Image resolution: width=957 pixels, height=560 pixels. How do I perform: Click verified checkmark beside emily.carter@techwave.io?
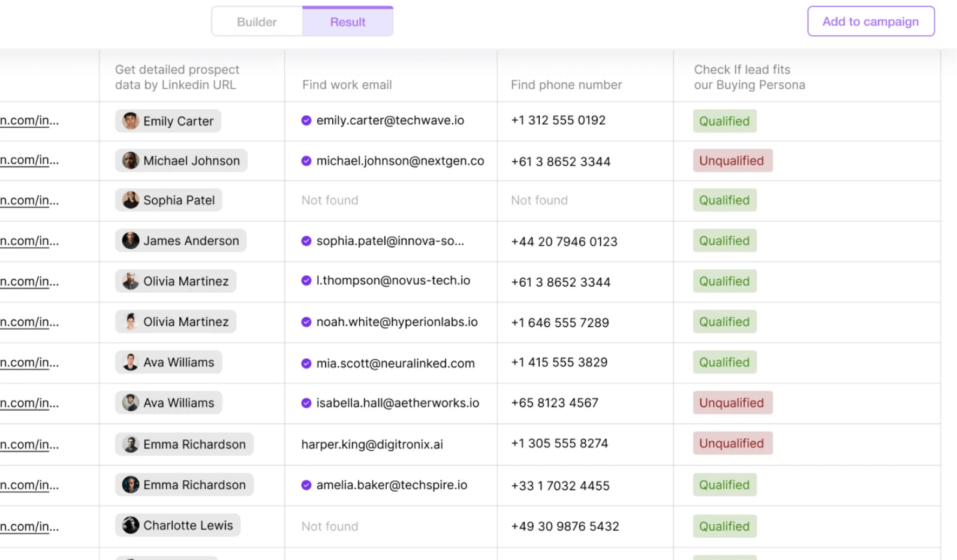pyautogui.click(x=306, y=121)
